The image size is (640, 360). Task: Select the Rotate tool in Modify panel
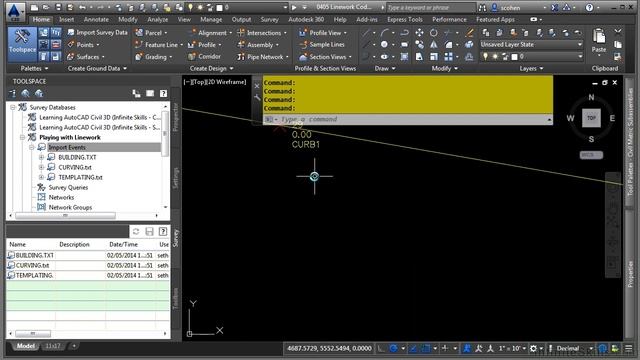coord(433,33)
